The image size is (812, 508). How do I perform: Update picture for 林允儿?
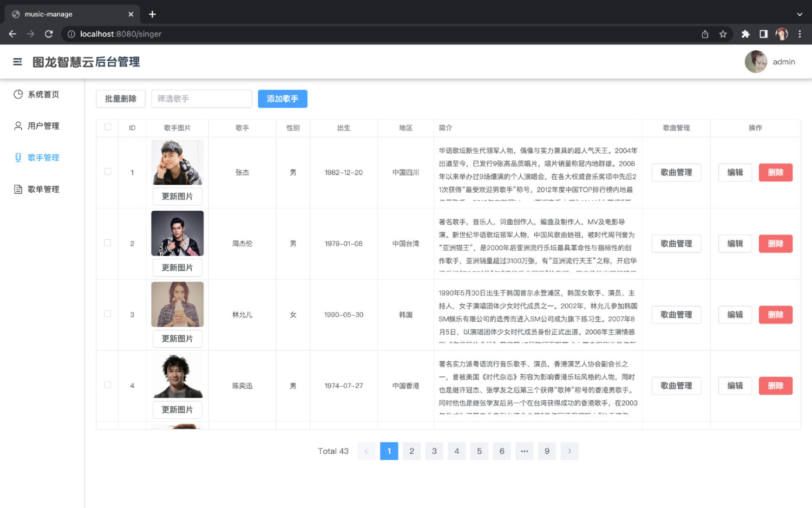pos(178,338)
